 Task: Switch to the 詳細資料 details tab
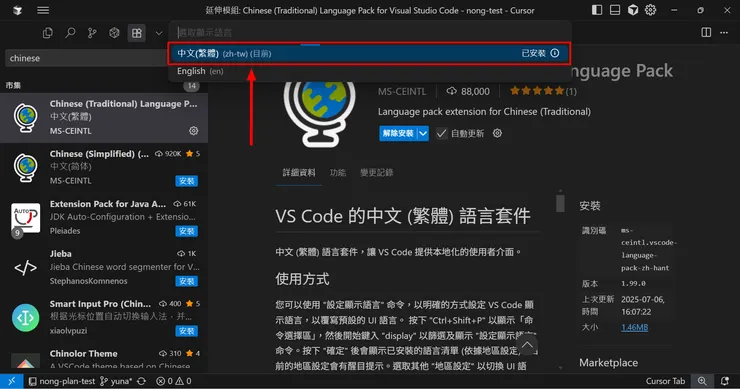(299, 172)
